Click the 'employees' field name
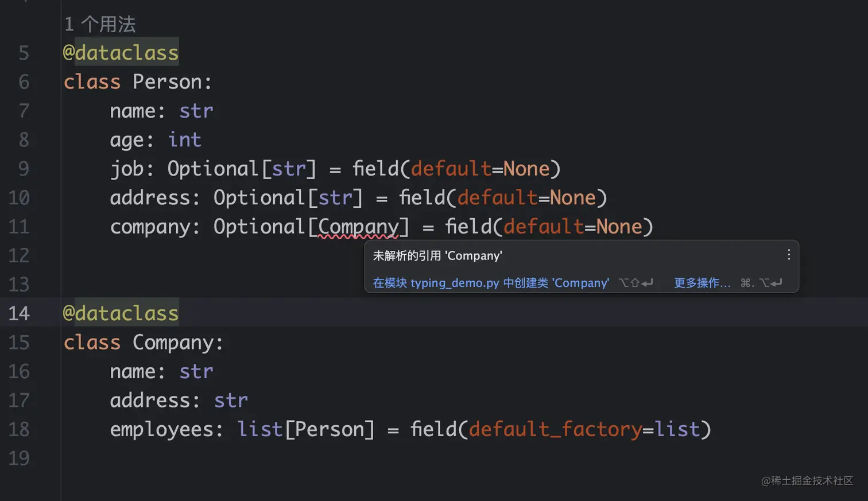The height and width of the screenshot is (501, 868). (x=161, y=429)
